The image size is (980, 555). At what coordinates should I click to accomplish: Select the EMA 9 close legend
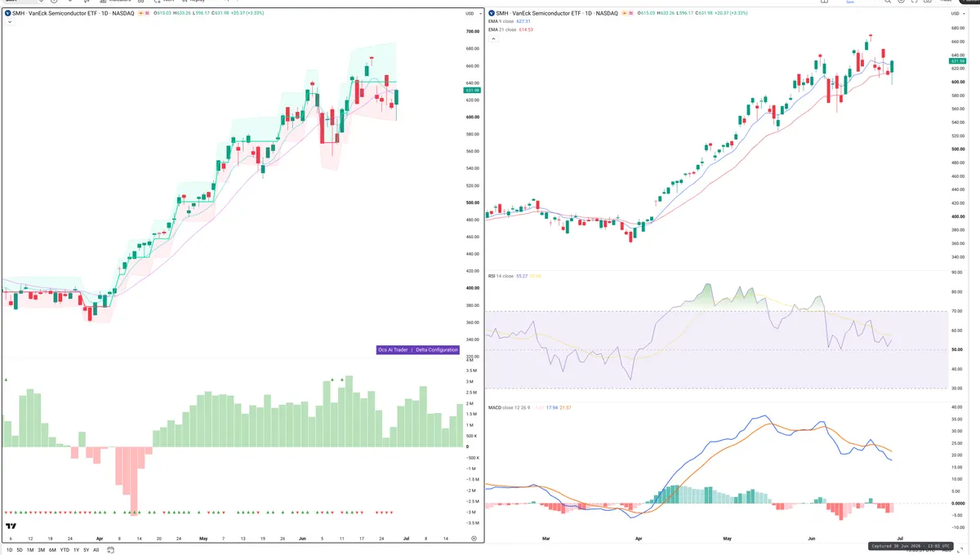501,21
